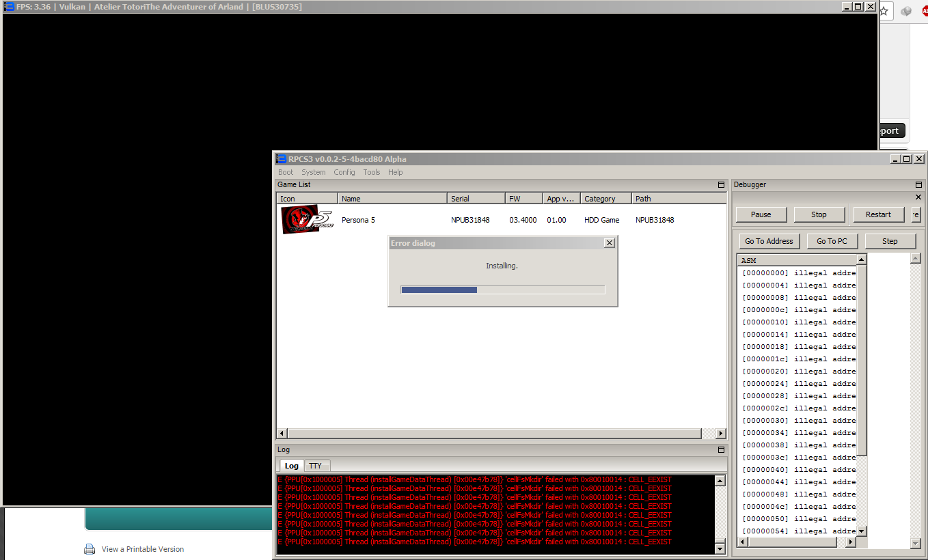
Task: Click the ASM list column header
Action: coord(797,260)
